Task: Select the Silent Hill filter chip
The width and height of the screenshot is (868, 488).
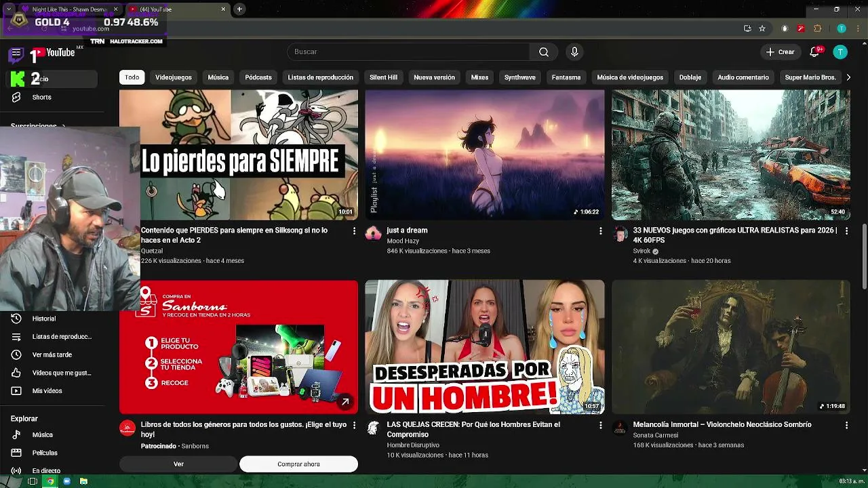Action: click(383, 77)
